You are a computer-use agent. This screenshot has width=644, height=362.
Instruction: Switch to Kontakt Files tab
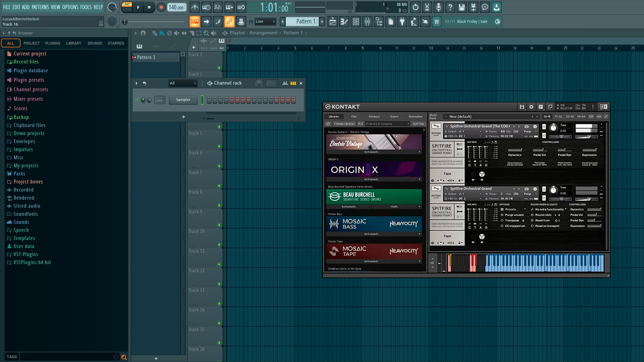coord(354,116)
